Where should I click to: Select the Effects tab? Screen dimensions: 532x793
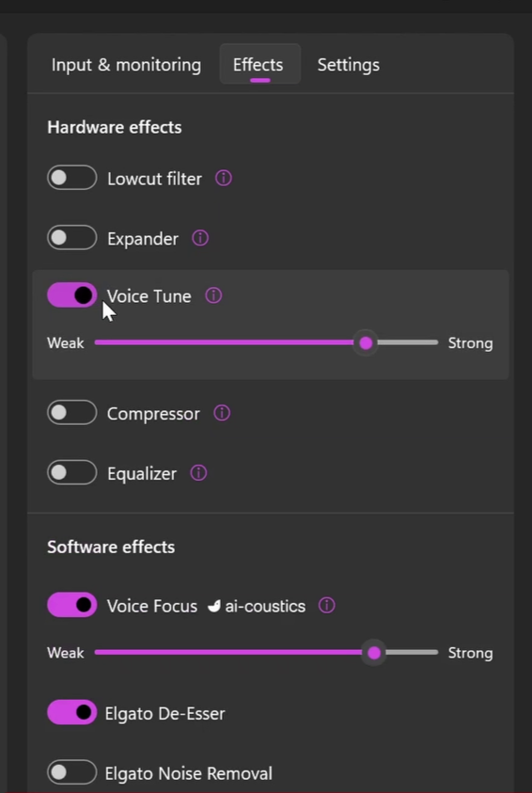(259, 64)
